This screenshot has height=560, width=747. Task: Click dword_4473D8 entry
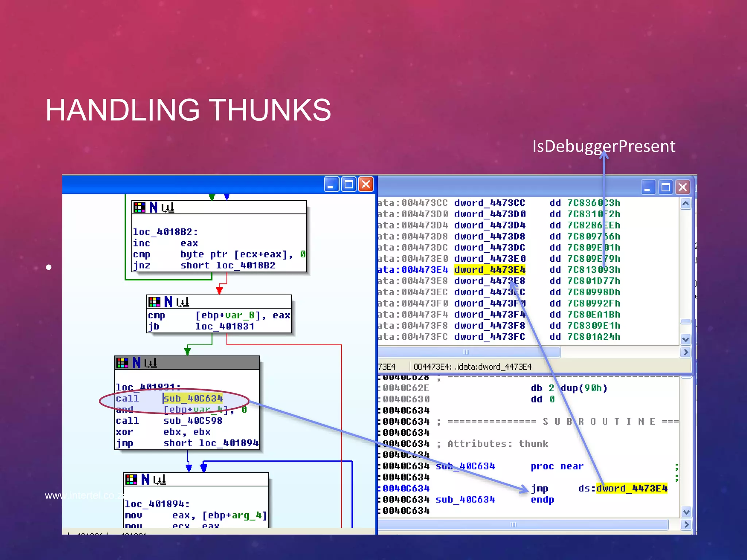[x=489, y=236]
